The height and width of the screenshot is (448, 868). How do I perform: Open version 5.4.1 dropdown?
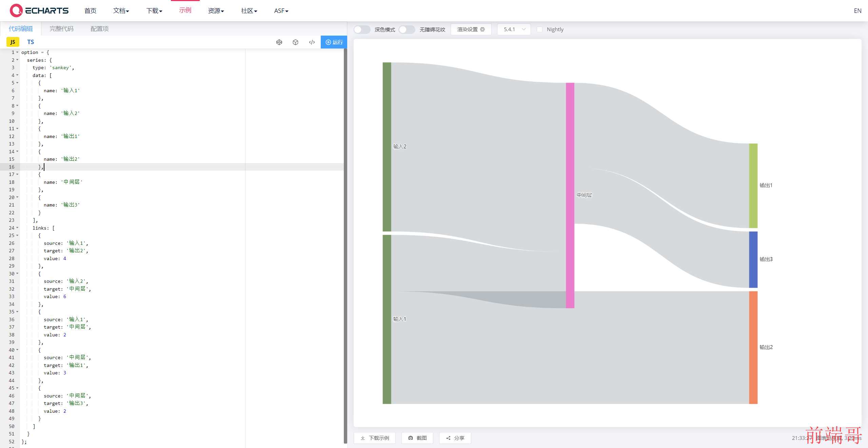pos(514,30)
